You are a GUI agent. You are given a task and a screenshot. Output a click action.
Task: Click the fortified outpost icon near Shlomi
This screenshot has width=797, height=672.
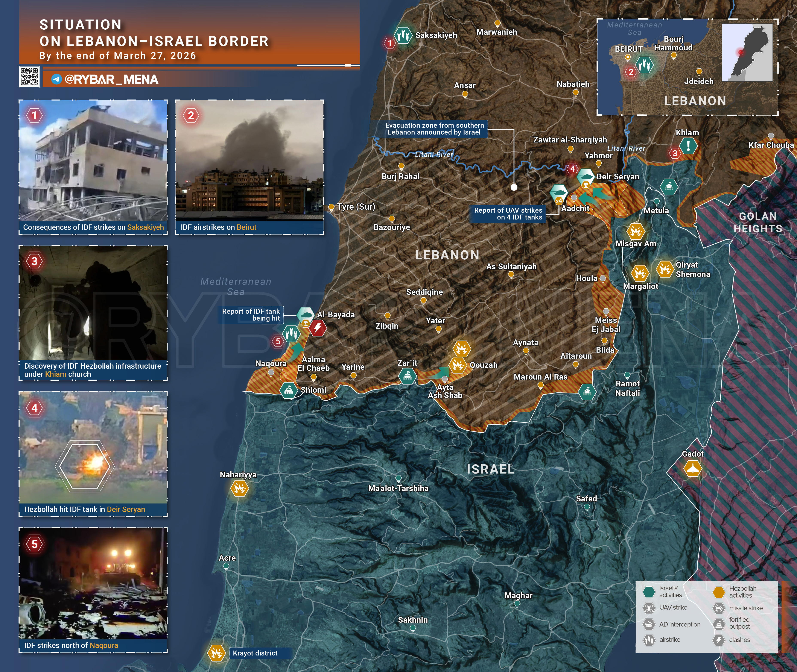[289, 390]
